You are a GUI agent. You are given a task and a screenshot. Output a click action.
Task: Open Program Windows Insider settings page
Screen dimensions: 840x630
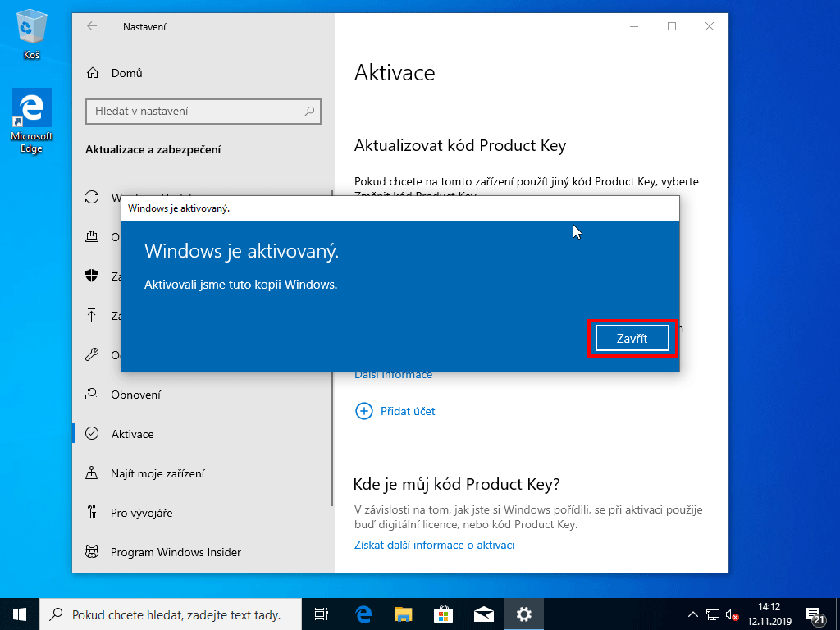coord(176,552)
